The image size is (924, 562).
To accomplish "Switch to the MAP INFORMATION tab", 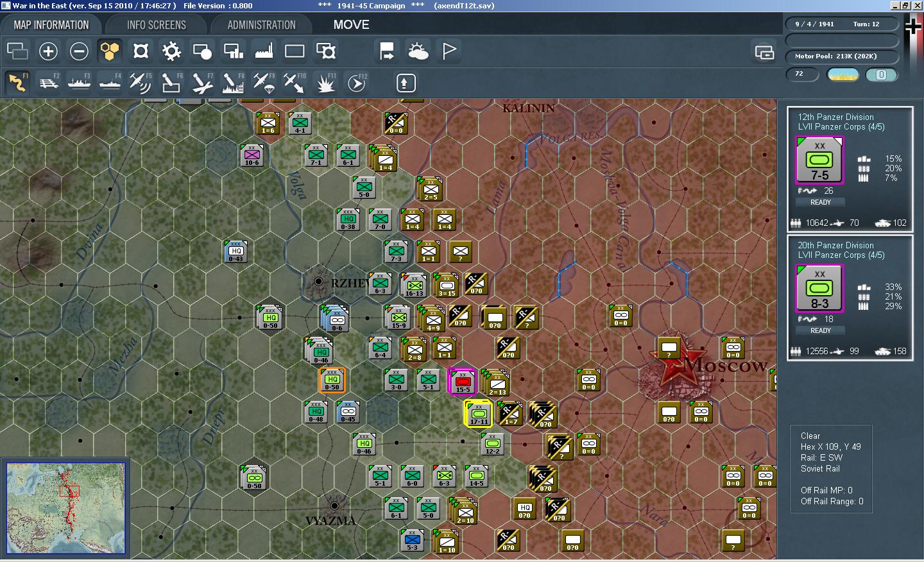I will [x=51, y=25].
